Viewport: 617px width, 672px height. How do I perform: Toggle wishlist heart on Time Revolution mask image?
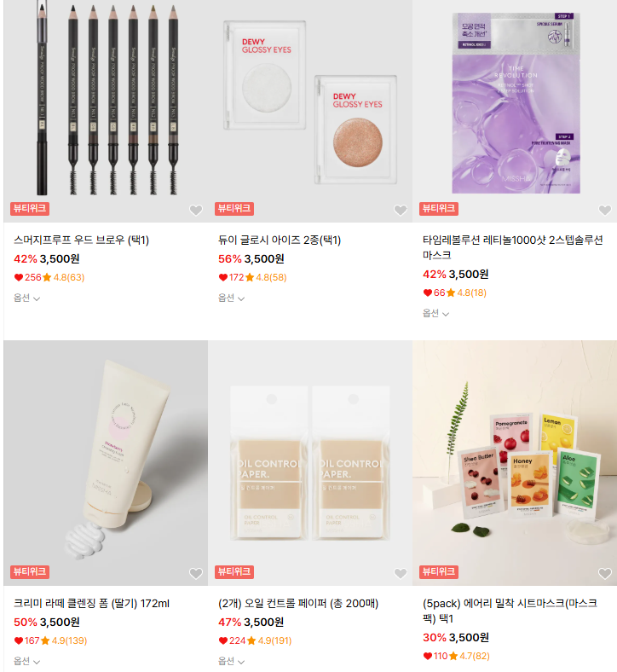click(x=604, y=210)
